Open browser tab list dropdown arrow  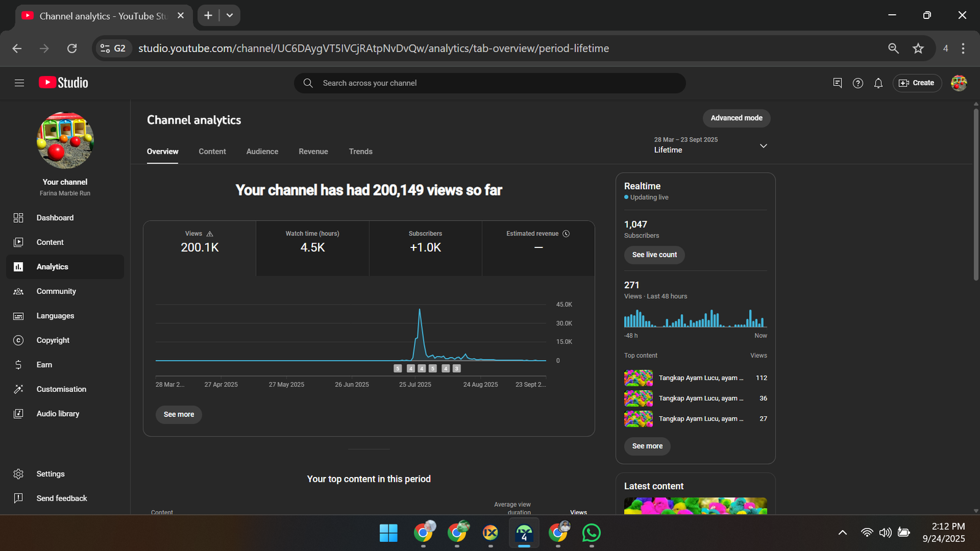(230, 15)
